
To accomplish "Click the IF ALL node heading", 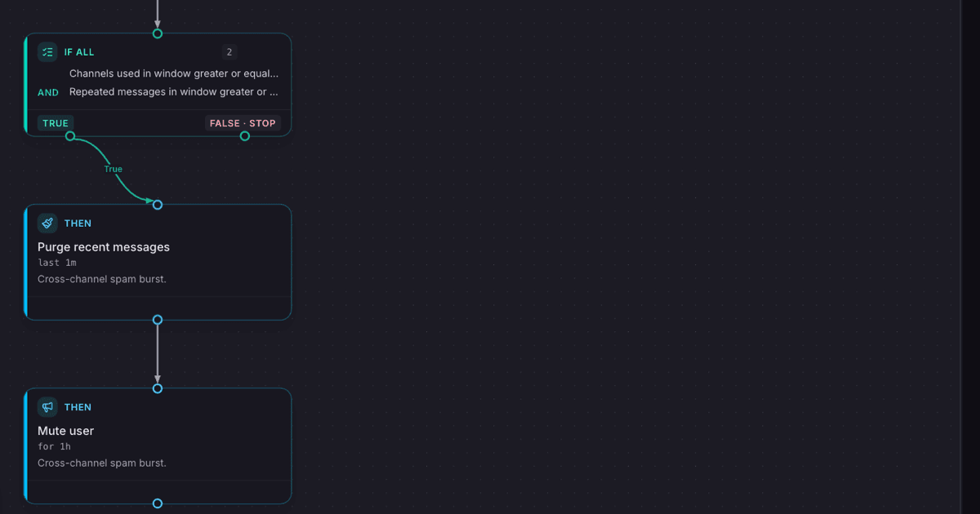I will coord(79,52).
